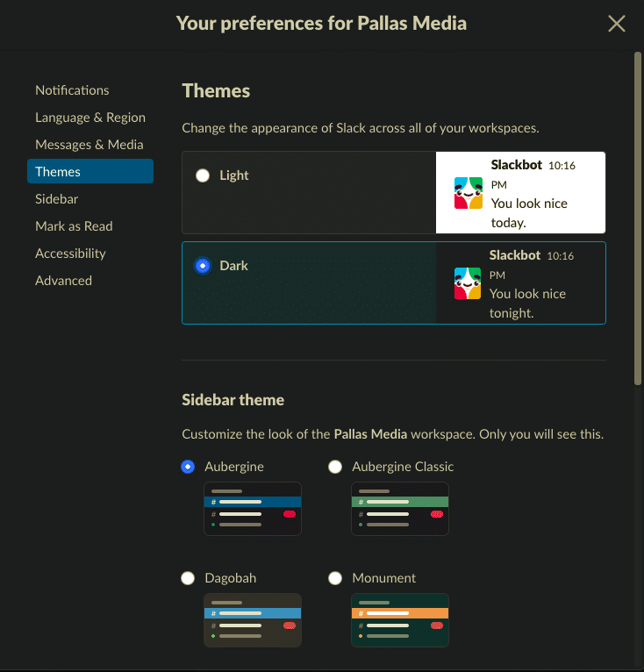This screenshot has width=644, height=672.
Task: Select the Monument sidebar theme radio
Action: [x=335, y=578]
